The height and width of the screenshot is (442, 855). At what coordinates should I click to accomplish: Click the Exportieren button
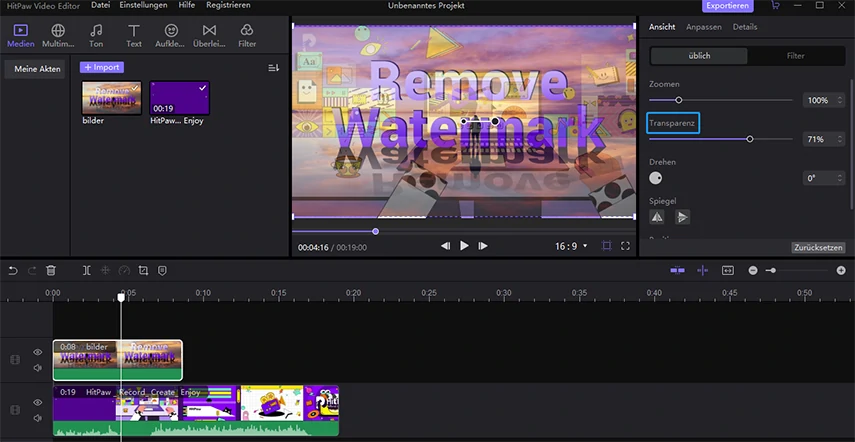pos(727,6)
